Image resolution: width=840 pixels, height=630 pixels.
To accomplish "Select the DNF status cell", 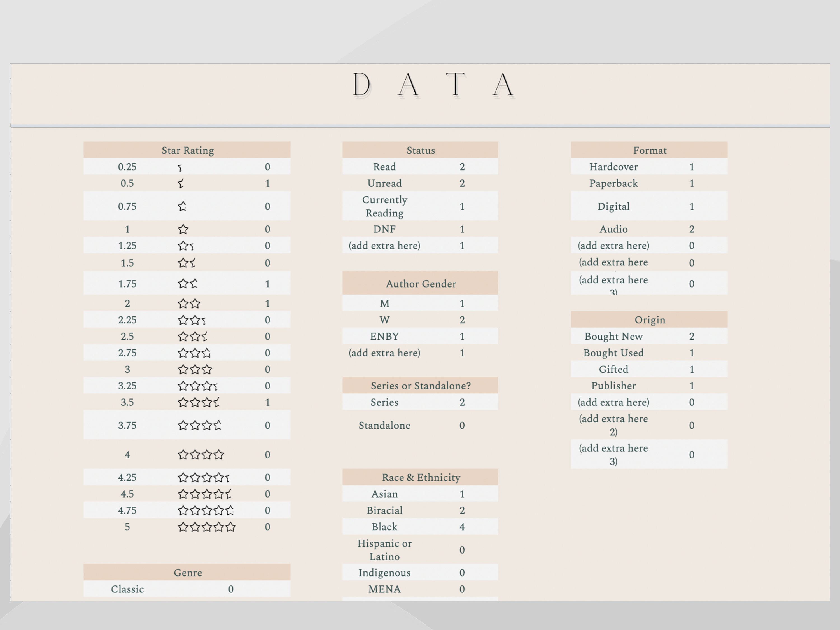I will pyautogui.click(x=385, y=229).
